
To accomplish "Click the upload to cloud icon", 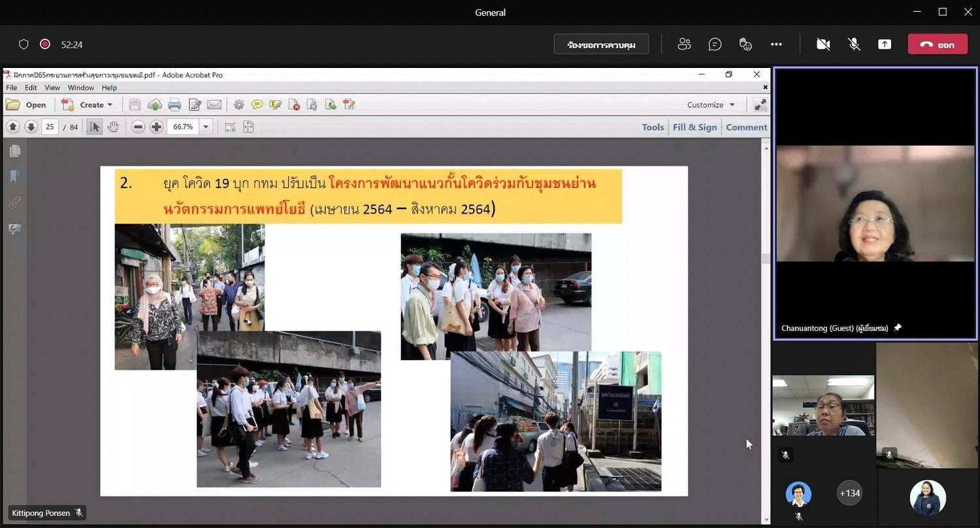I will 155,105.
